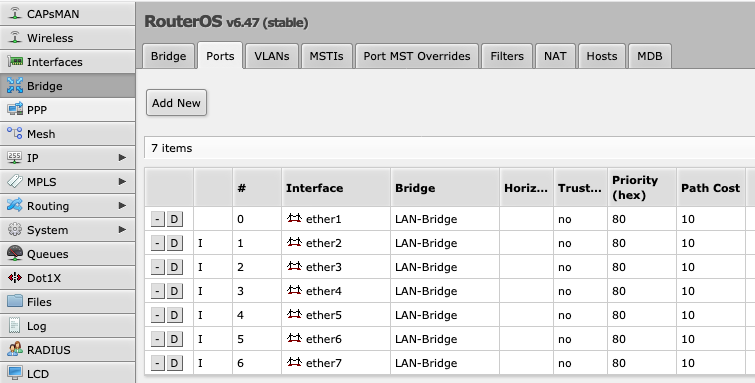
Task: Sort by the Bridge column header
Action: pos(445,187)
